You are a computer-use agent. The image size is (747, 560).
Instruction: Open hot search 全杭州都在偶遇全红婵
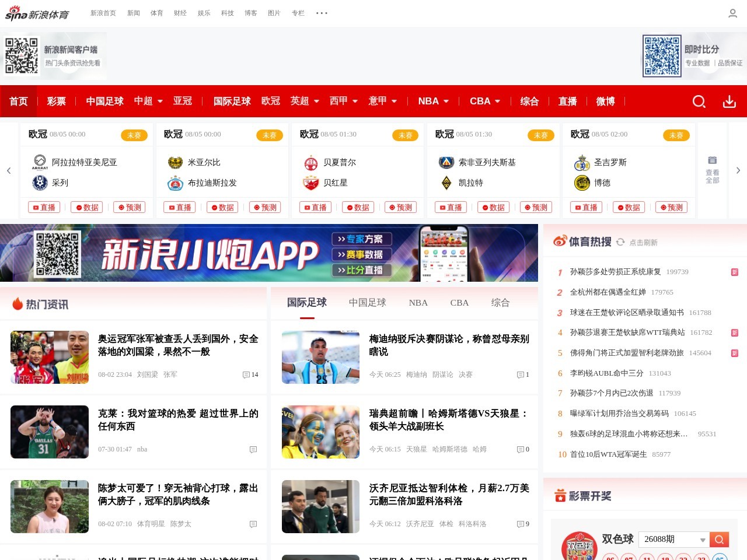tap(608, 292)
